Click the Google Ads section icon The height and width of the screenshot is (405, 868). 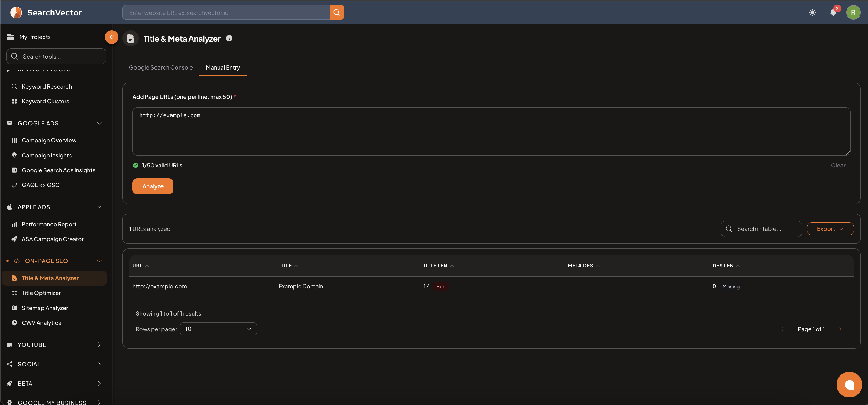(x=10, y=123)
